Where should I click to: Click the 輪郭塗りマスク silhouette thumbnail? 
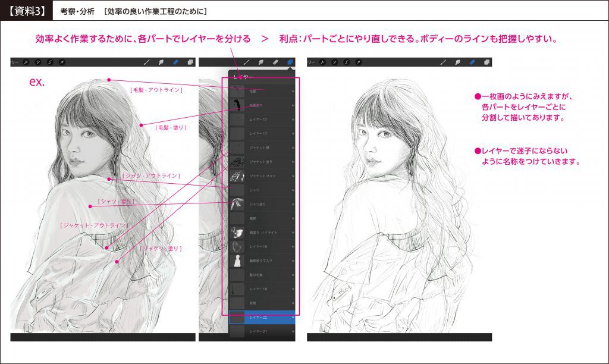point(237,261)
